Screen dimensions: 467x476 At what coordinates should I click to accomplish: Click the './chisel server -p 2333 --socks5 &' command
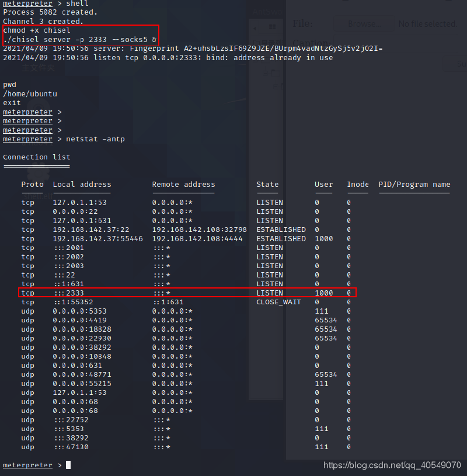pos(80,40)
